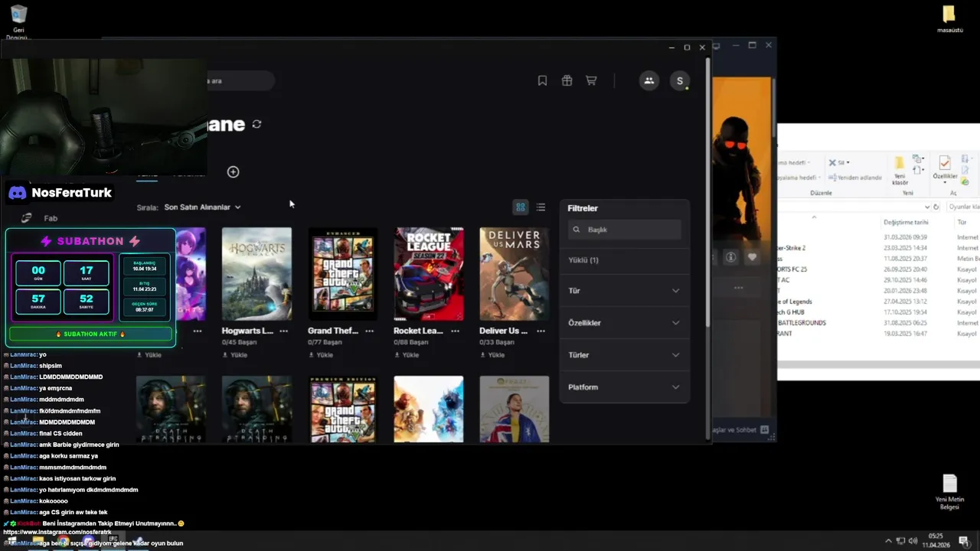Screen dimensions: 980x551
Task: Focus the Başlık filter search field
Action: (625, 230)
